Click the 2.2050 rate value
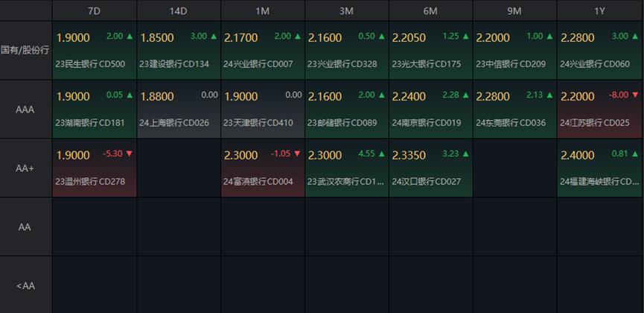The height and width of the screenshot is (313, 644). coord(409,38)
